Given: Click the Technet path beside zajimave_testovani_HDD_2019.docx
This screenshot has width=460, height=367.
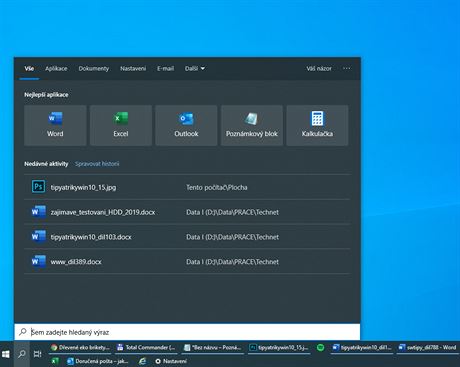Looking at the screenshot, I should (x=232, y=212).
